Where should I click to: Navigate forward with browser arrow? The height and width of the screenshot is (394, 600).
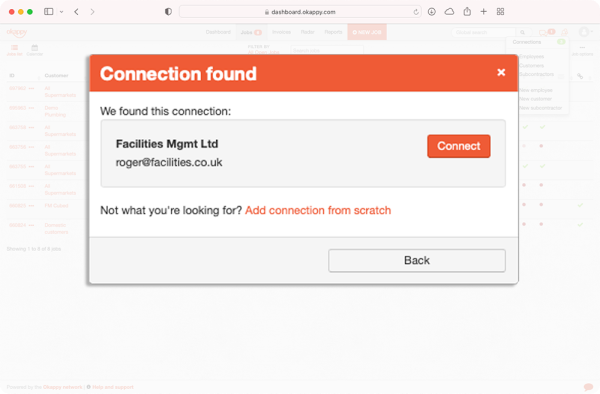click(92, 12)
